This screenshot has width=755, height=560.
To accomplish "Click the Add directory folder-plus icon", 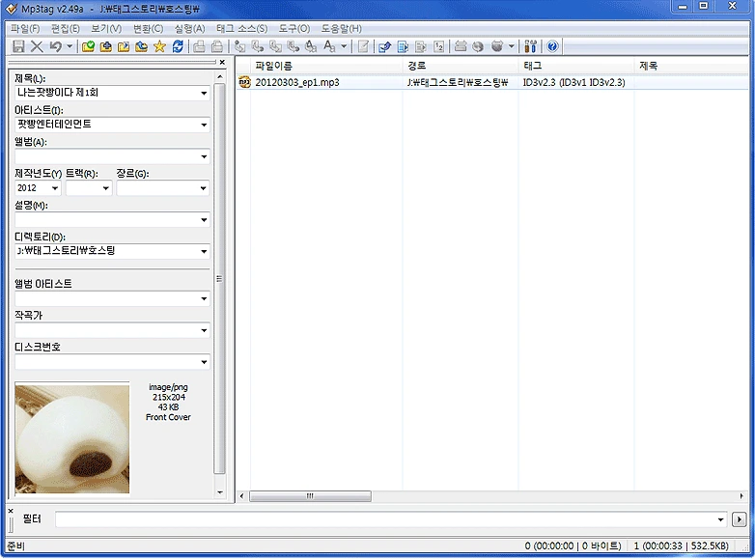I will tap(106, 46).
